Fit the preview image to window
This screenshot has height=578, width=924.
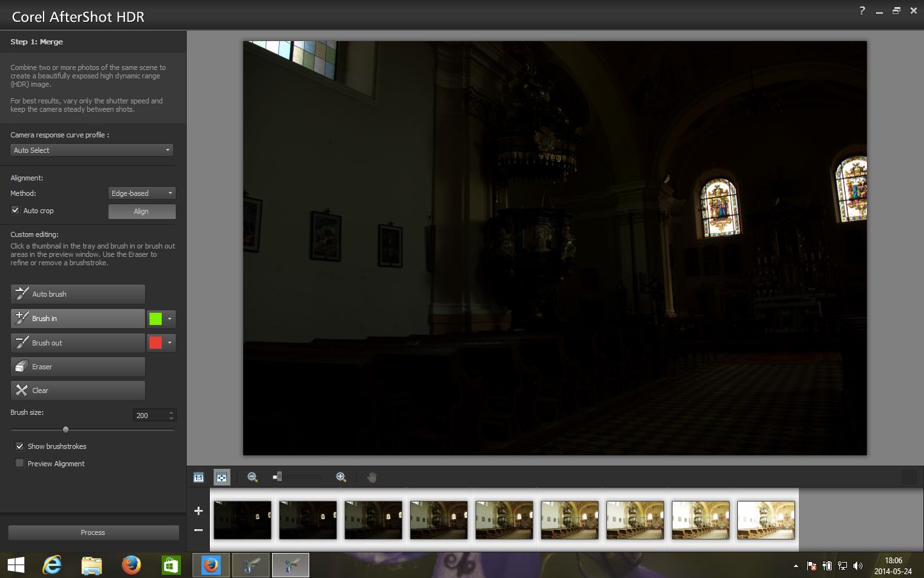[x=221, y=477]
